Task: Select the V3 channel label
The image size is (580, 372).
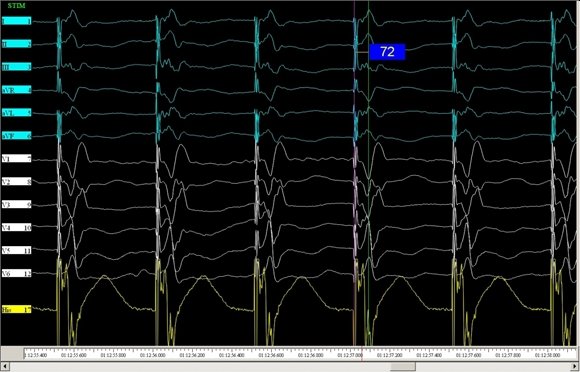Action: (x=17, y=204)
